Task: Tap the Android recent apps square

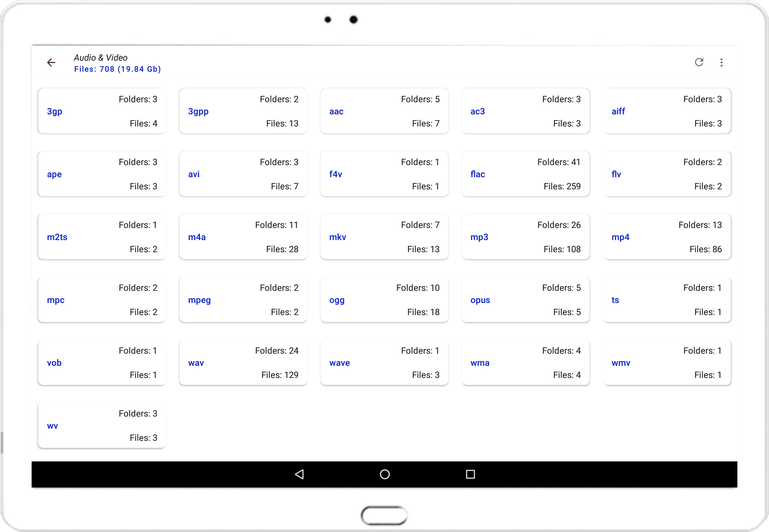Action: (471, 474)
